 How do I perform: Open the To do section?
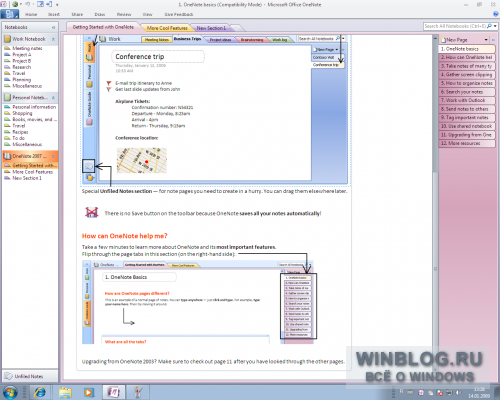coord(19,138)
